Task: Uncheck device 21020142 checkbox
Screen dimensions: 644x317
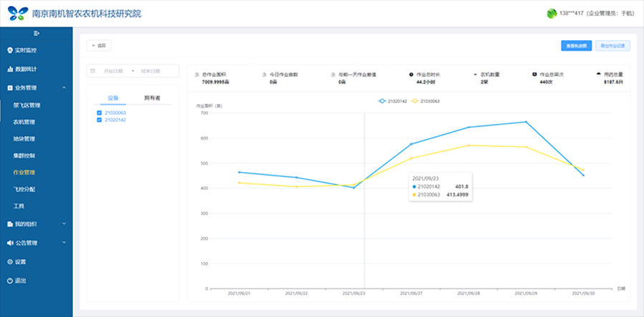Action: (x=99, y=120)
